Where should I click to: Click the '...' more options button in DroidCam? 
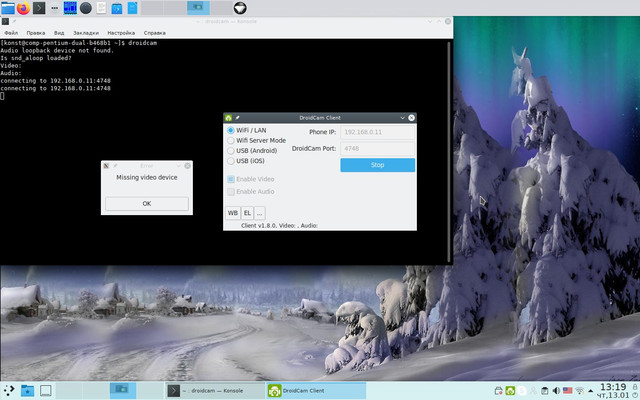(260, 213)
